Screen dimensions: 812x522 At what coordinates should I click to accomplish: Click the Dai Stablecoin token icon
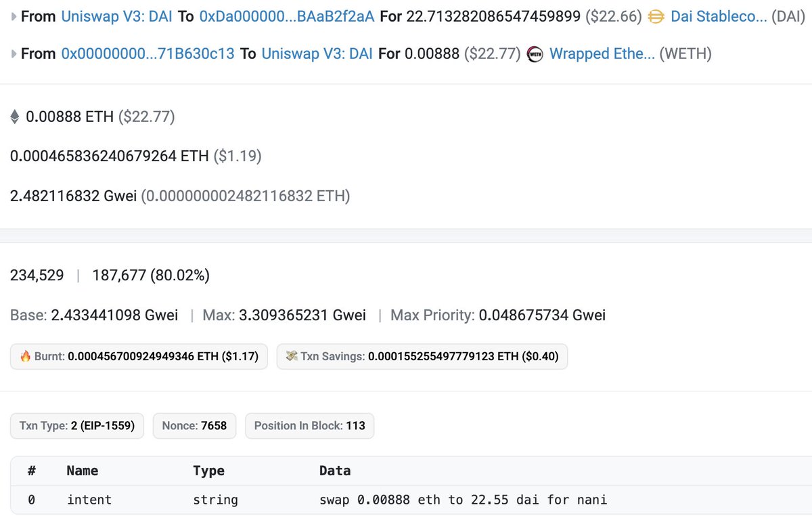point(656,17)
